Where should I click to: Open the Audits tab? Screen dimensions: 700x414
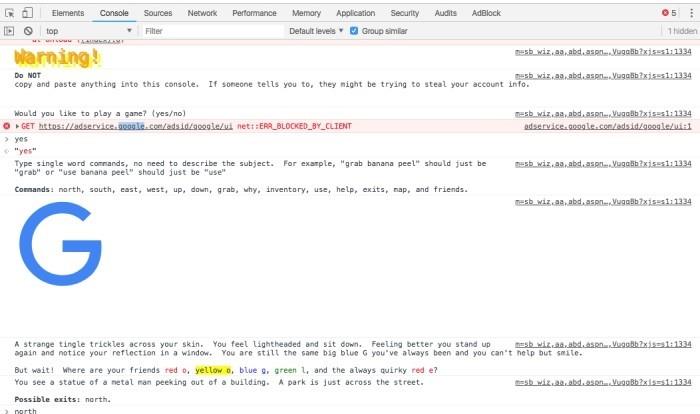[x=446, y=13]
